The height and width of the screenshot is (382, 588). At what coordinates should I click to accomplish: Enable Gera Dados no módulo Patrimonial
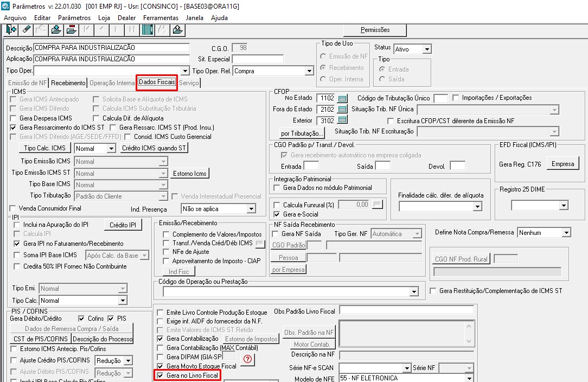tap(277, 188)
